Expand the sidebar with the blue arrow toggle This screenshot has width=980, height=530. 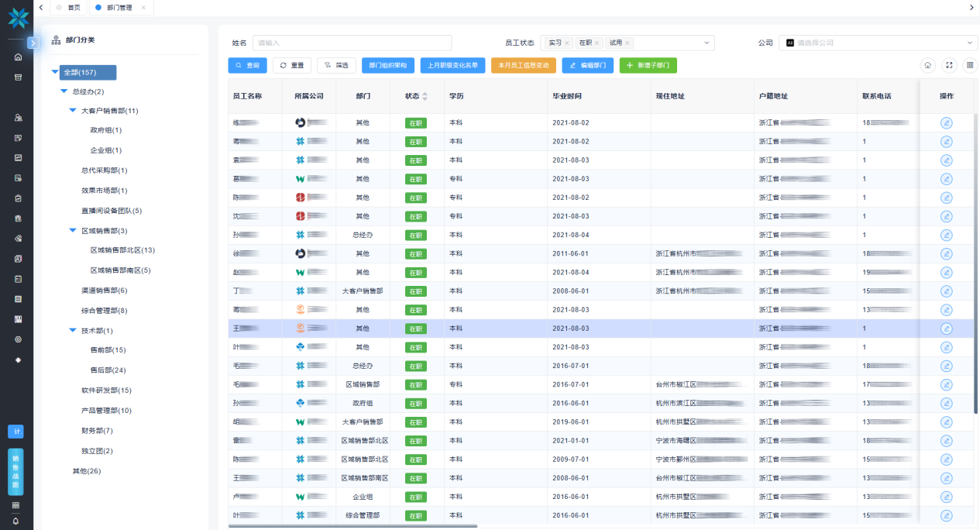(33, 43)
